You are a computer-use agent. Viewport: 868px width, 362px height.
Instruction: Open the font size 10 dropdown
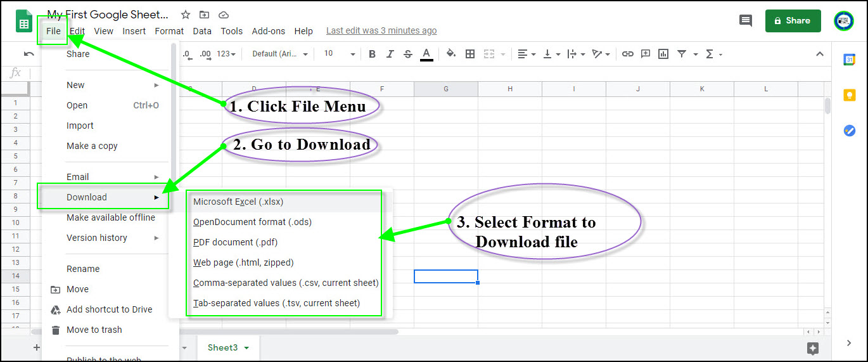(x=340, y=54)
